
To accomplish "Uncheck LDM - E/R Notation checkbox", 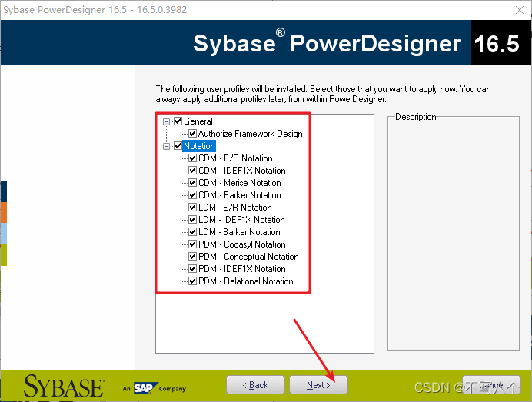I will click(x=193, y=208).
